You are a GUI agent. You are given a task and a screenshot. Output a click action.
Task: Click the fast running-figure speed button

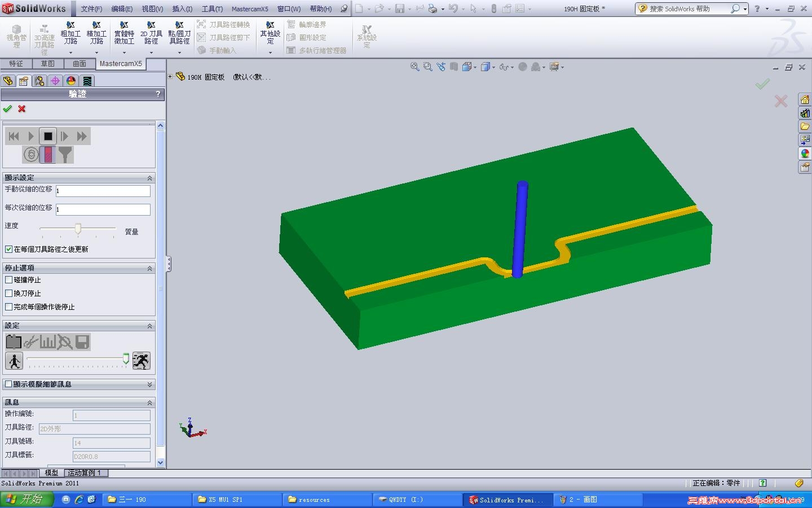tap(142, 361)
